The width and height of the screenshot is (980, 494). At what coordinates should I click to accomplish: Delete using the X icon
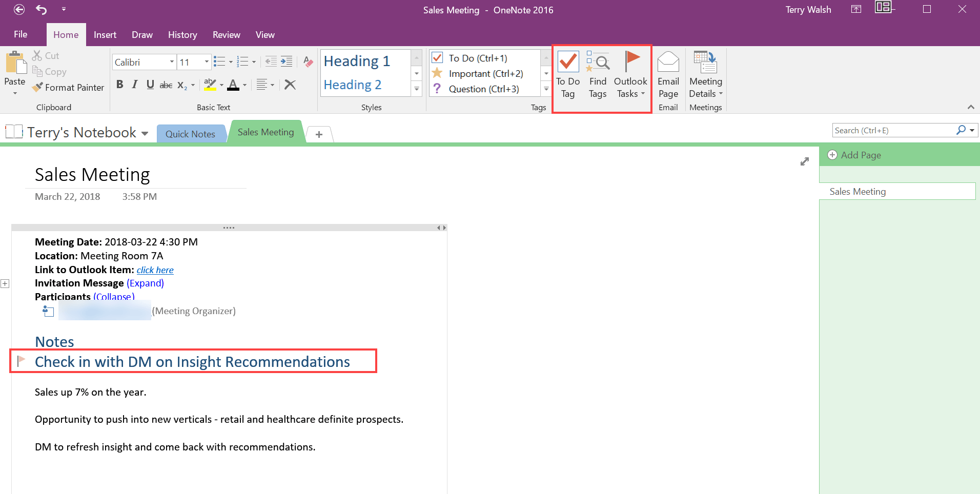pyautogui.click(x=290, y=85)
